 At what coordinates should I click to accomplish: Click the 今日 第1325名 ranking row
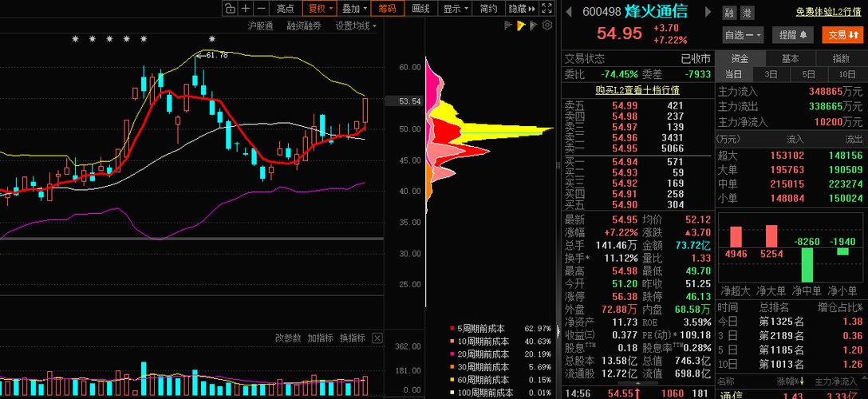tap(791, 321)
